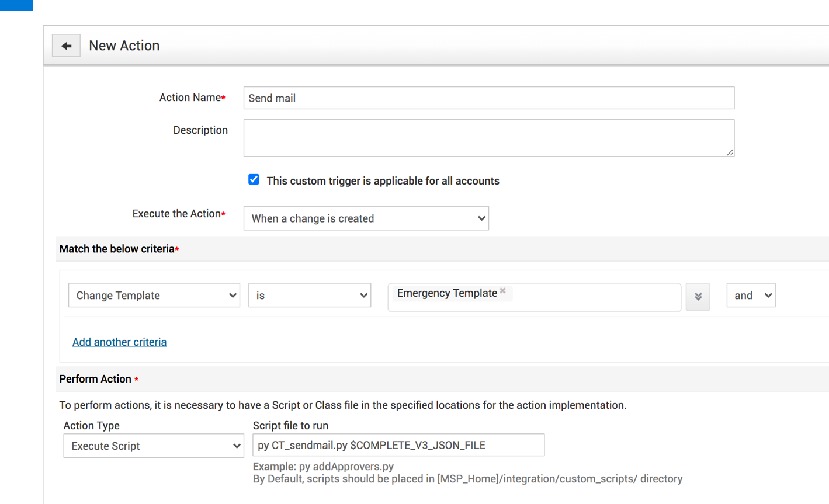Click inside the empty Description text area
829x504 pixels.
point(488,138)
